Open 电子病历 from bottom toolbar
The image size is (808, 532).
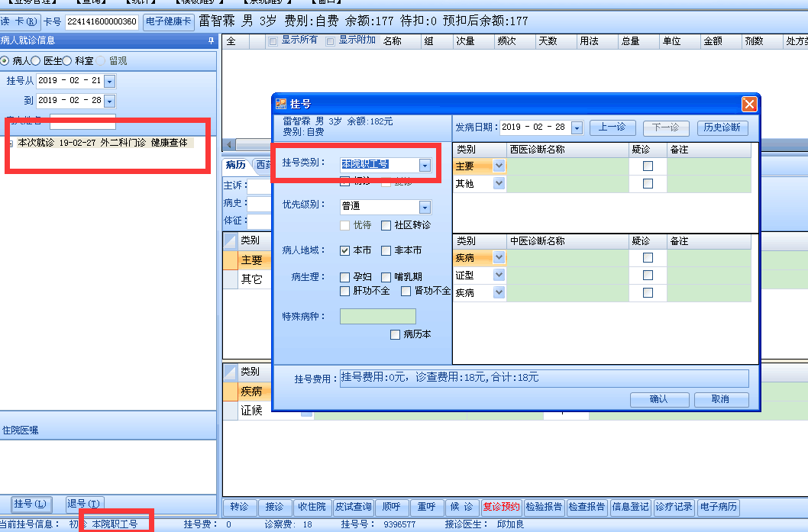719,507
